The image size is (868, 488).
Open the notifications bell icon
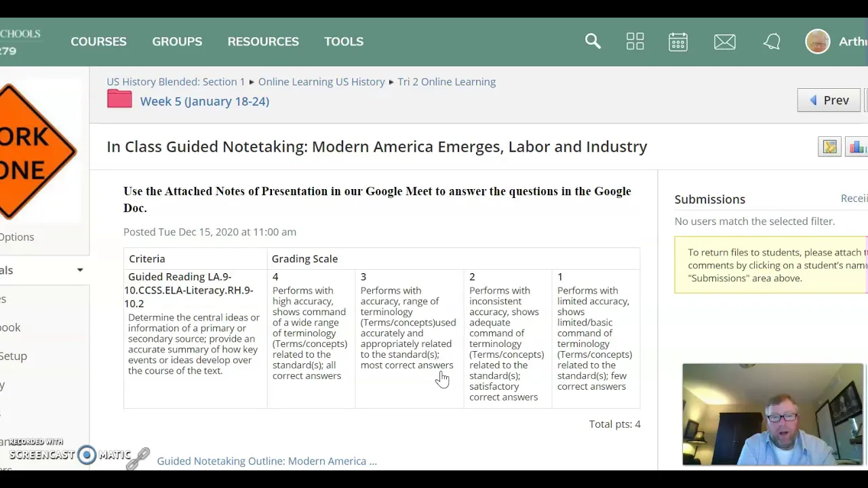click(x=772, y=42)
